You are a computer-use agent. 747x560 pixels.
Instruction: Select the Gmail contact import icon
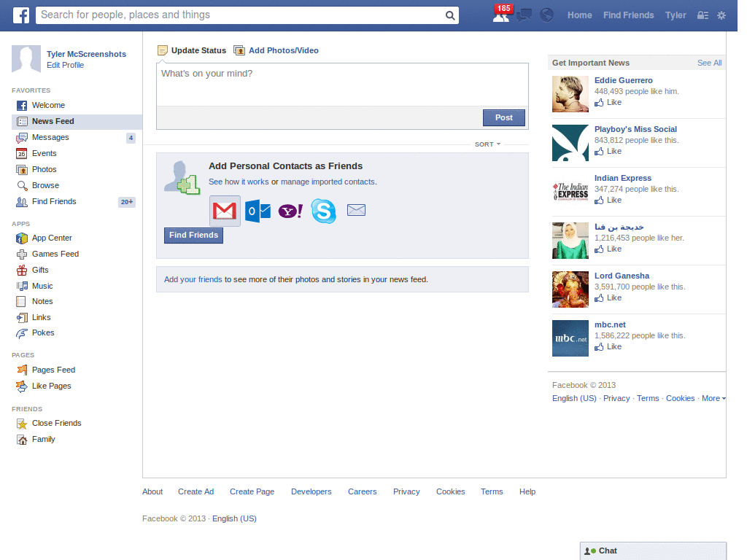225,211
